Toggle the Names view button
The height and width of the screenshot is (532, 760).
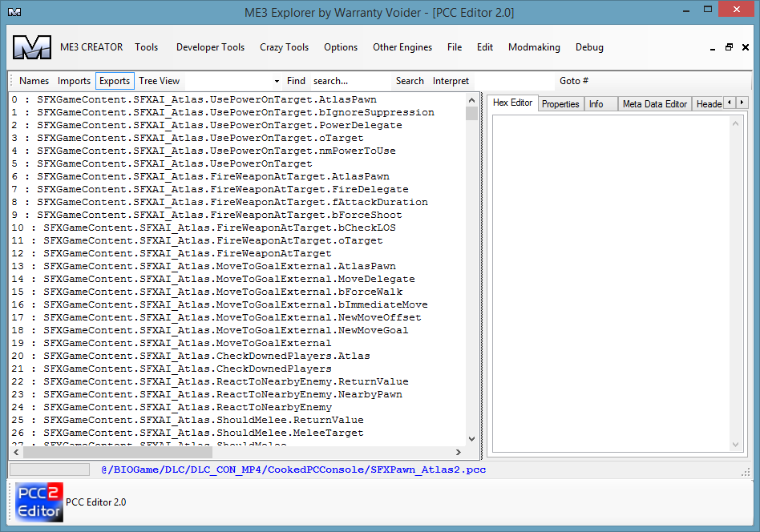point(34,81)
